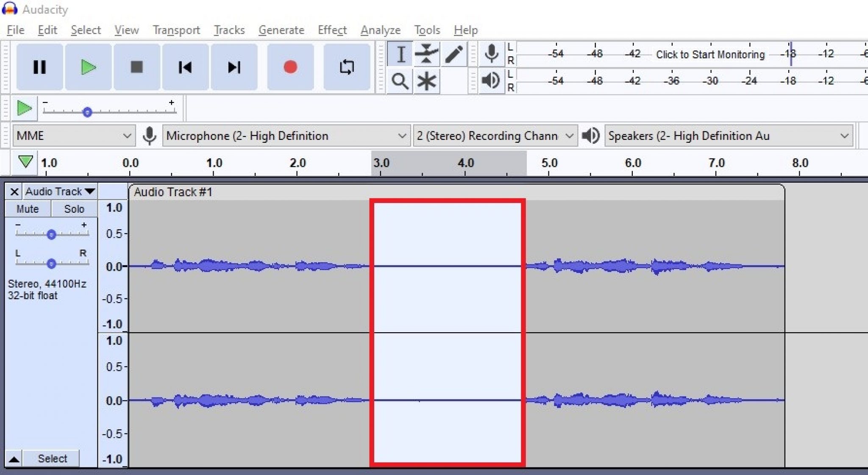Click the Loop playback icon
This screenshot has width=868, height=475.
click(346, 67)
